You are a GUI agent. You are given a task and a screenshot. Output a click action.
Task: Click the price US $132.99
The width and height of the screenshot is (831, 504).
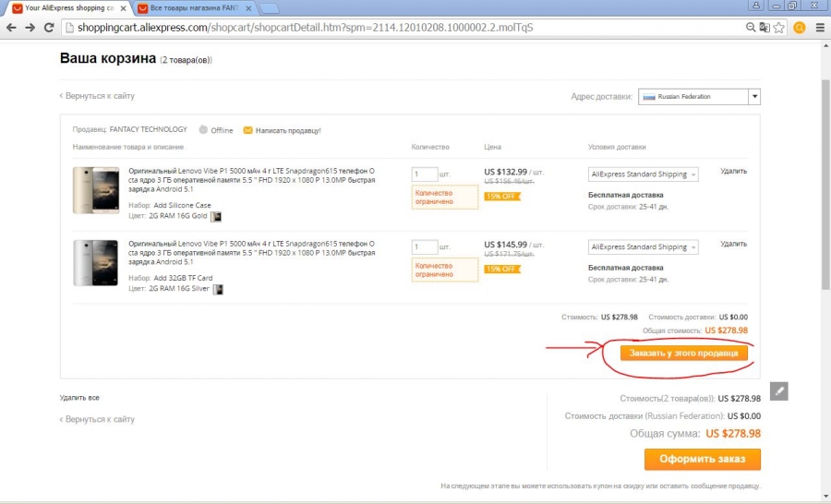pos(506,172)
